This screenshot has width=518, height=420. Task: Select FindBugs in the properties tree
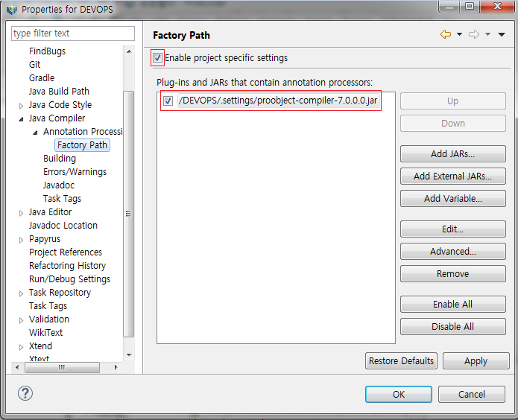tap(47, 51)
